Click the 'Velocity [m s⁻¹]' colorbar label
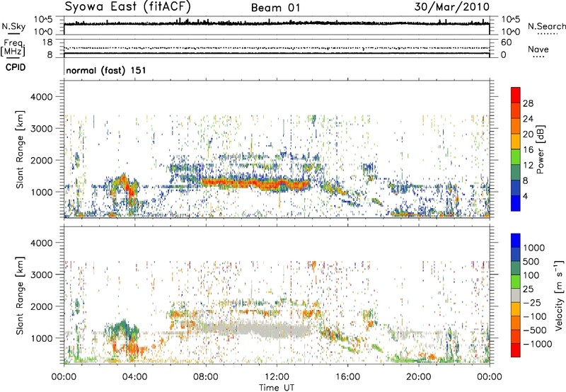This screenshot has width=566, height=392. coord(559,295)
